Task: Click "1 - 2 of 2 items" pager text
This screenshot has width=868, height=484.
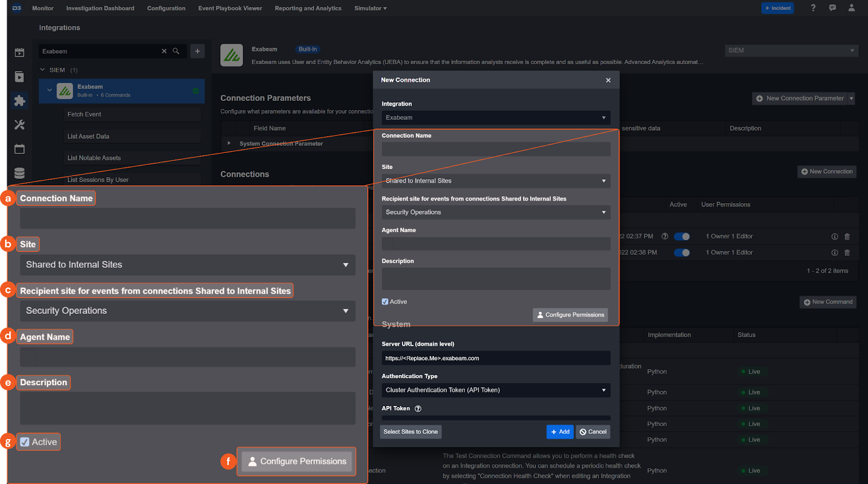Action: pos(827,271)
